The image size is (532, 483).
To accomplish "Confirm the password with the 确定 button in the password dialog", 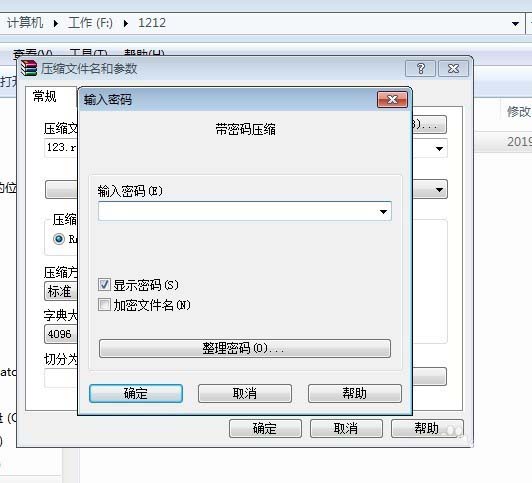I will (136, 393).
